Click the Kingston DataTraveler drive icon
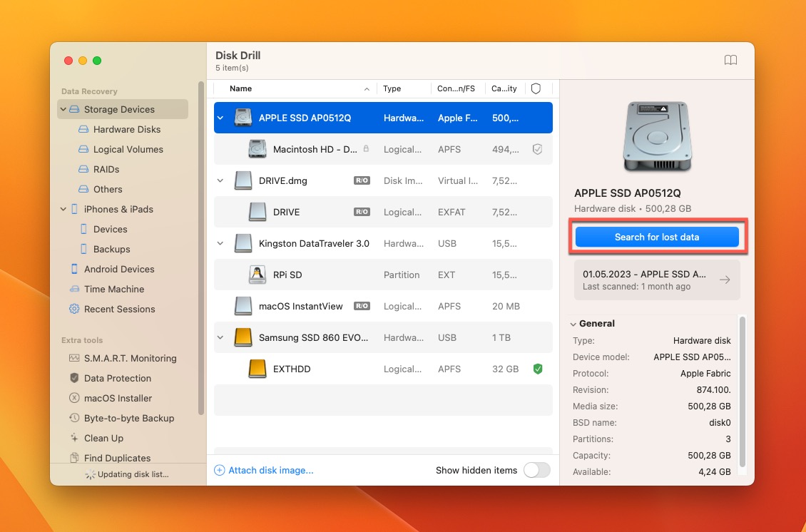806x532 pixels. [243, 244]
